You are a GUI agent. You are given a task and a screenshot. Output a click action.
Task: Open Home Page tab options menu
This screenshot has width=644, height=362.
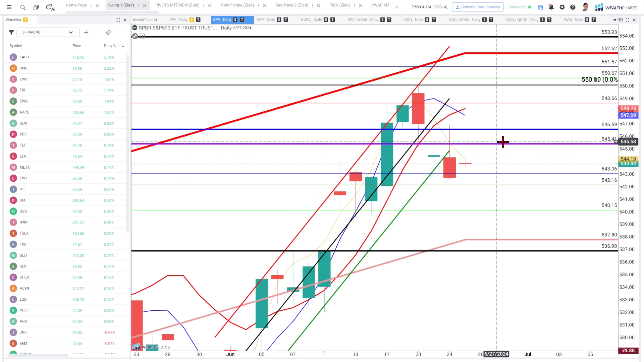point(91,5)
